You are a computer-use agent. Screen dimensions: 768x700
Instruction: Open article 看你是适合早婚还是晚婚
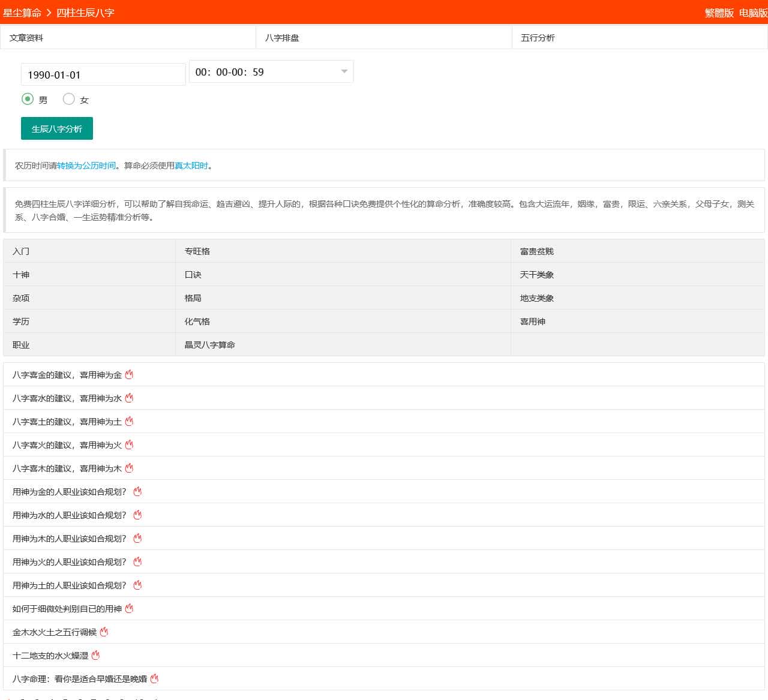click(80, 679)
